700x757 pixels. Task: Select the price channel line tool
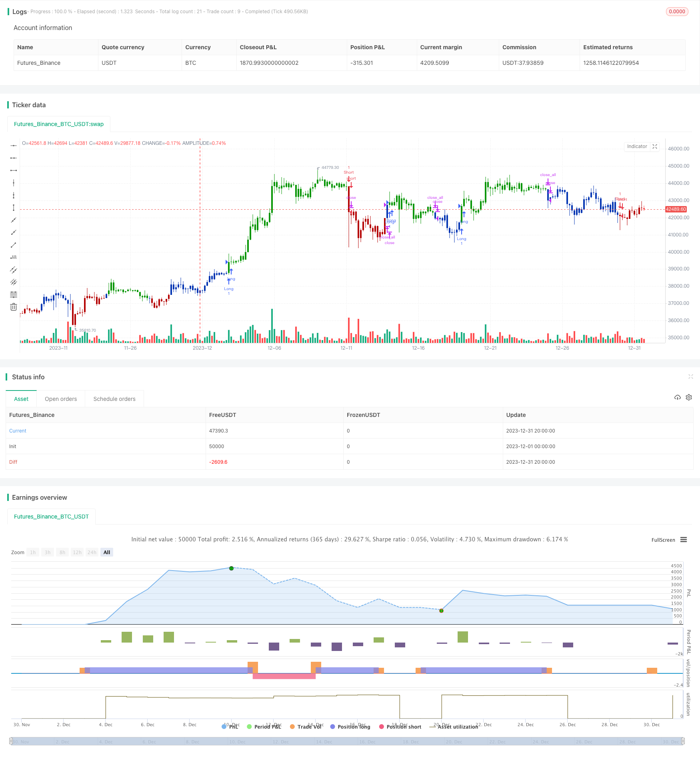click(x=14, y=270)
